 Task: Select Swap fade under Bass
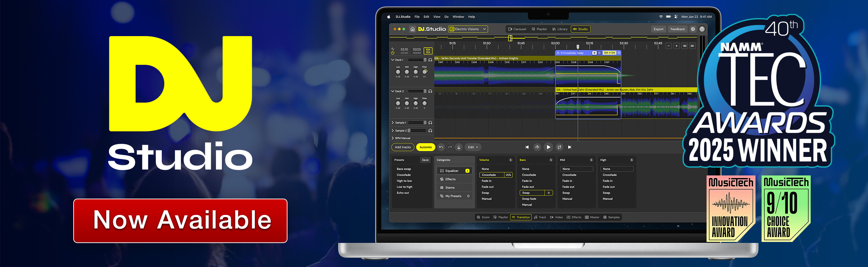[529, 199]
